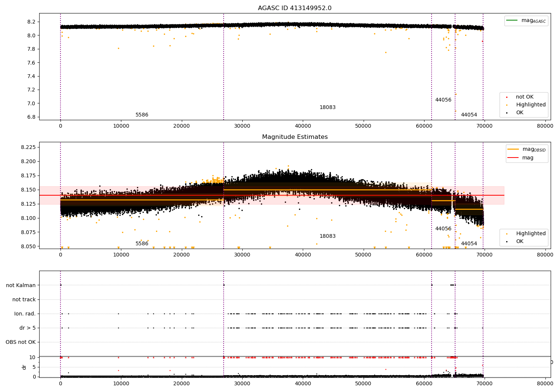Click obsid label "44054" in Magnitude Estimates panel
560x392 pixels.
click(469, 244)
